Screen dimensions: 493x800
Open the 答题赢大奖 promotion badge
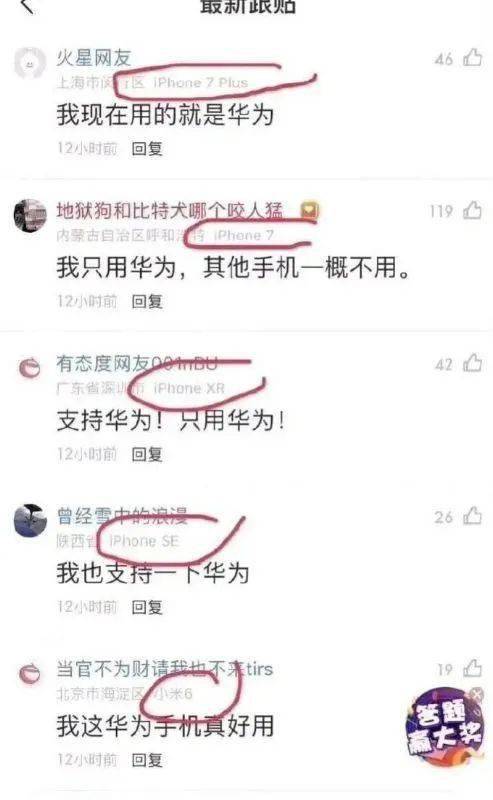444,729
